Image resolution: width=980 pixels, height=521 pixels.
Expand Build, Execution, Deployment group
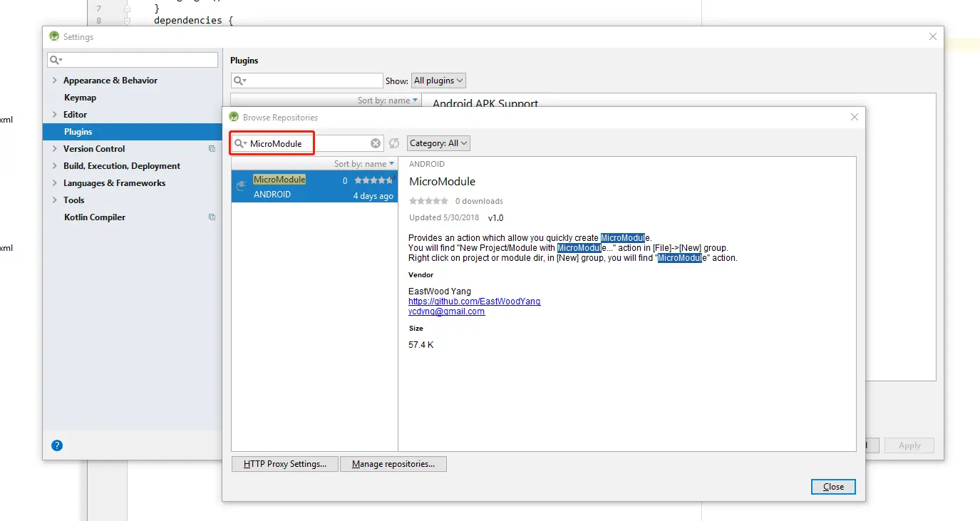[x=55, y=166]
